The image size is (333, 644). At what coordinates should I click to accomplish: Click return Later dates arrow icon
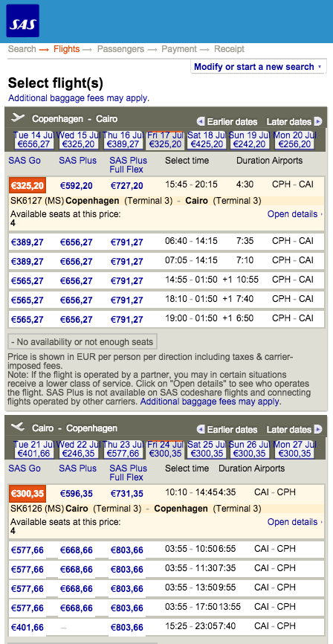pos(318,429)
